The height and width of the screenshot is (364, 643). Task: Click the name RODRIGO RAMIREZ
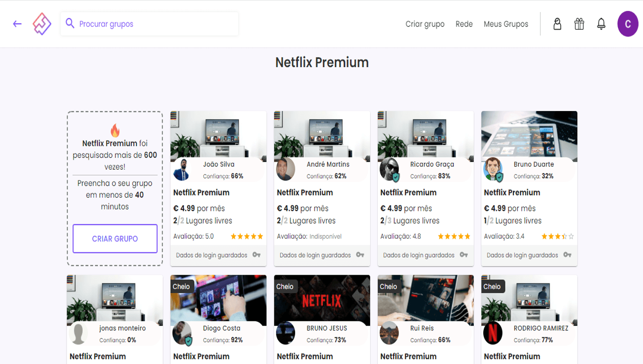[541, 328]
